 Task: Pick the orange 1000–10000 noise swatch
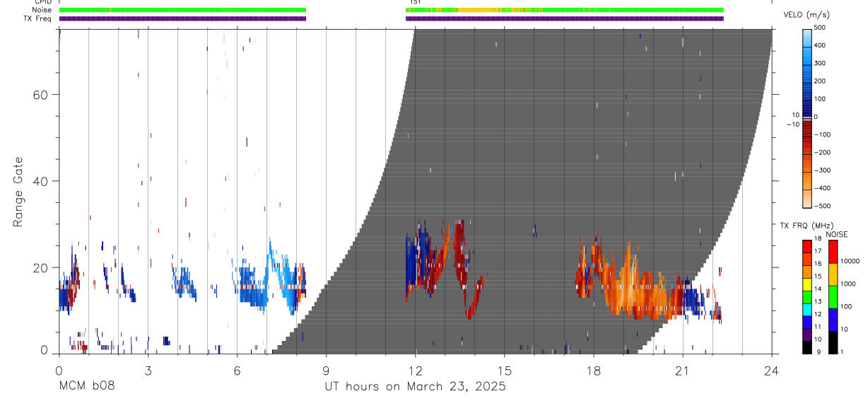pos(833,274)
